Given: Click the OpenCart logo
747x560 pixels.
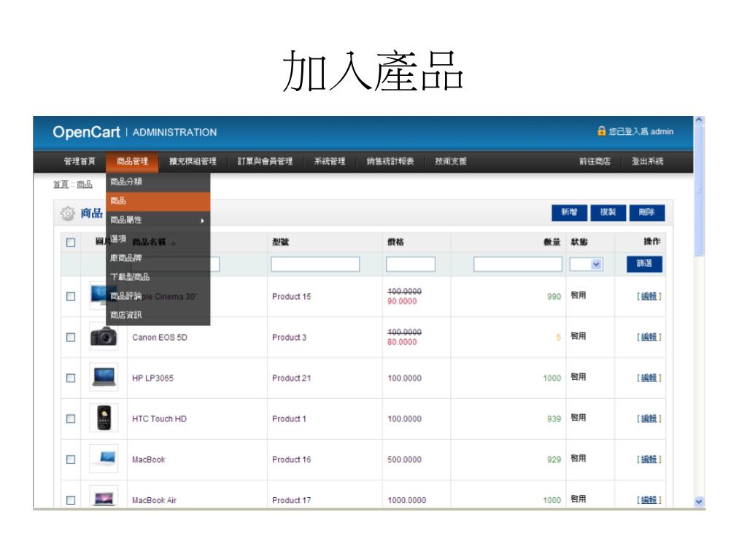Looking at the screenshot, I should pos(86,132).
